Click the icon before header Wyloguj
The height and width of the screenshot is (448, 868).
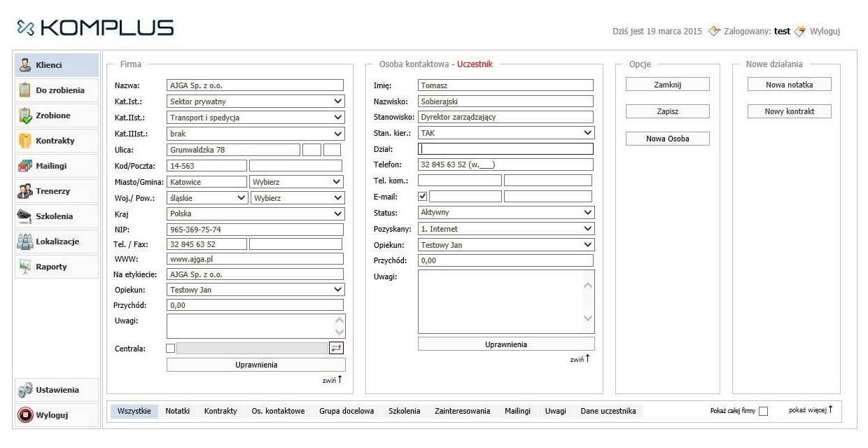[800, 31]
